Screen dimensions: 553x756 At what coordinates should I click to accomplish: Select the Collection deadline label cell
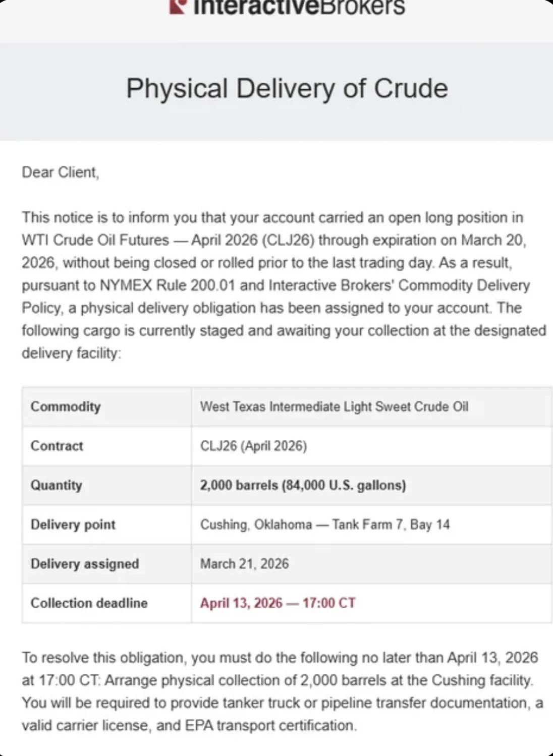click(x=89, y=603)
